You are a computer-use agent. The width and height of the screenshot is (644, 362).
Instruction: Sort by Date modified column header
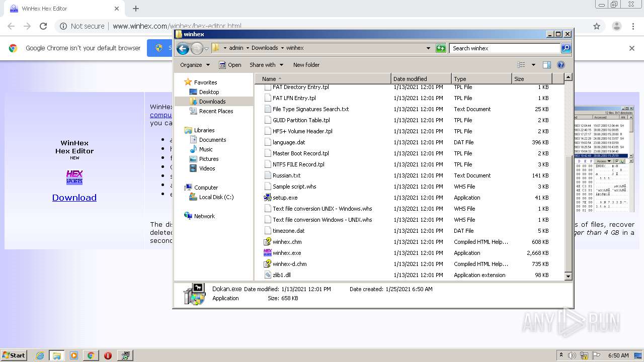[x=421, y=79]
